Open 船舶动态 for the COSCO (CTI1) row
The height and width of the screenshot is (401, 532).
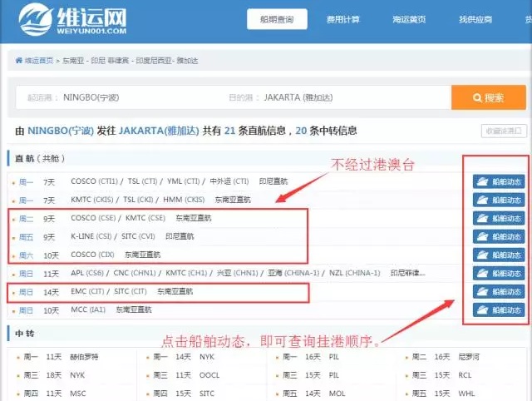pyautogui.click(x=499, y=181)
